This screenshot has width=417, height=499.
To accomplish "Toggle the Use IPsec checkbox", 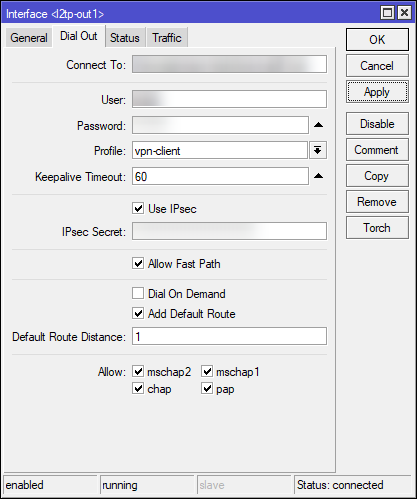I will point(138,208).
